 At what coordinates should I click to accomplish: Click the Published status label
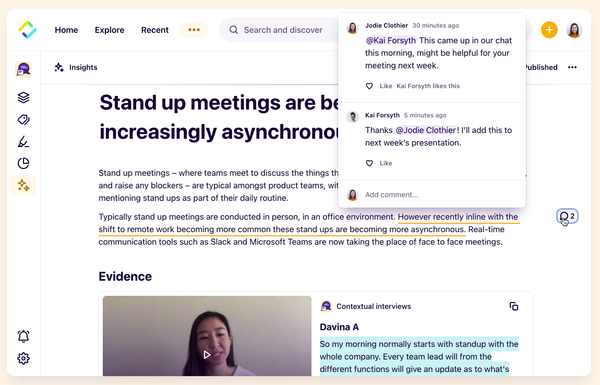pyautogui.click(x=542, y=67)
